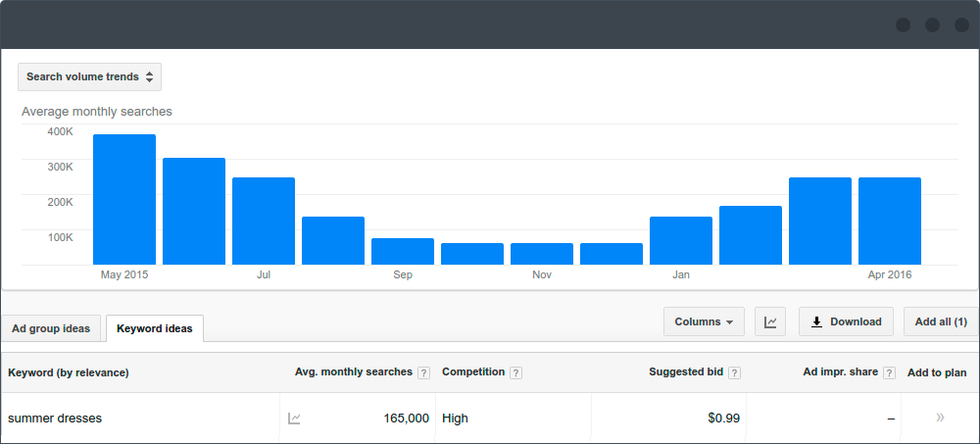This screenshot has height=444, width=980.
Task: Open help icon beside Suggested bid
Action: coord(734,372)
